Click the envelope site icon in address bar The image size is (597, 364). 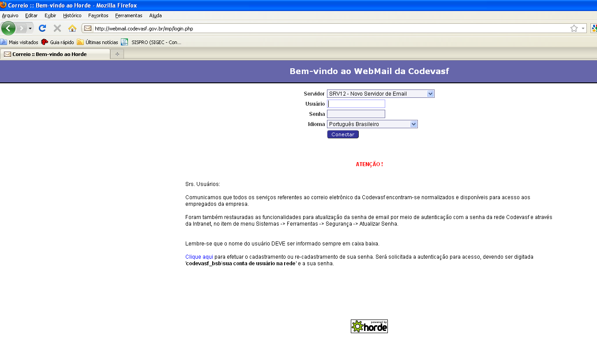(x=88, y=29)
